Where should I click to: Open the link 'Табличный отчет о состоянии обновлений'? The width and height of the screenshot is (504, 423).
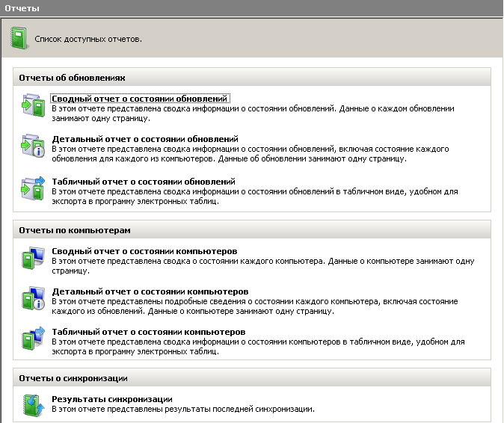(x=144, y=182)
